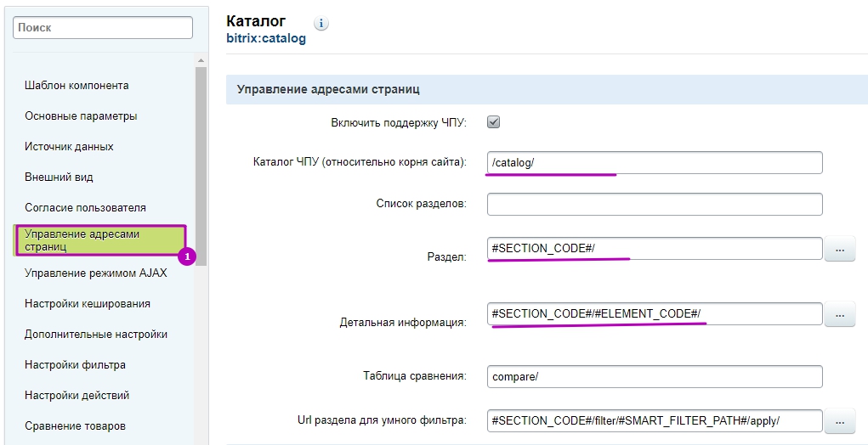Open the ellipsis button beside smart filter URL field
The image size is (868, 445).
click(840, 420)
